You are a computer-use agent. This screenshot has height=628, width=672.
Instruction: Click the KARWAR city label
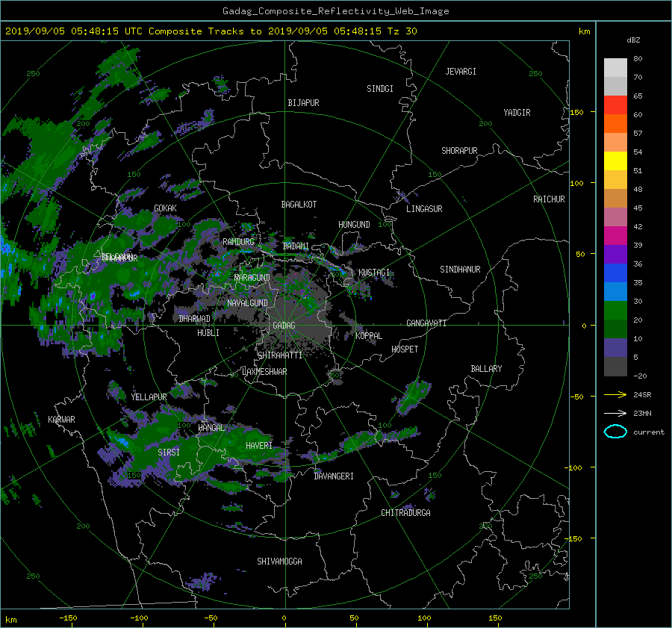click(61, 420)
